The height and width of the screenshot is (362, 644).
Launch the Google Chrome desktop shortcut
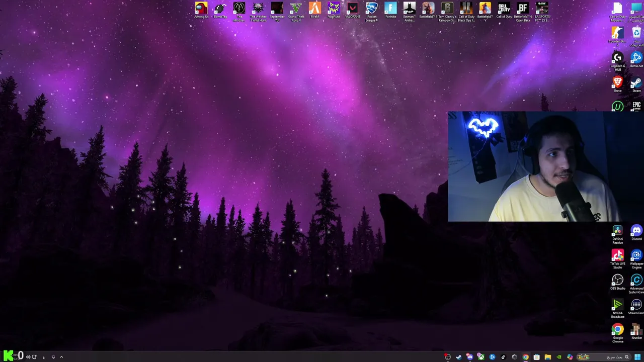coord(617,333)
